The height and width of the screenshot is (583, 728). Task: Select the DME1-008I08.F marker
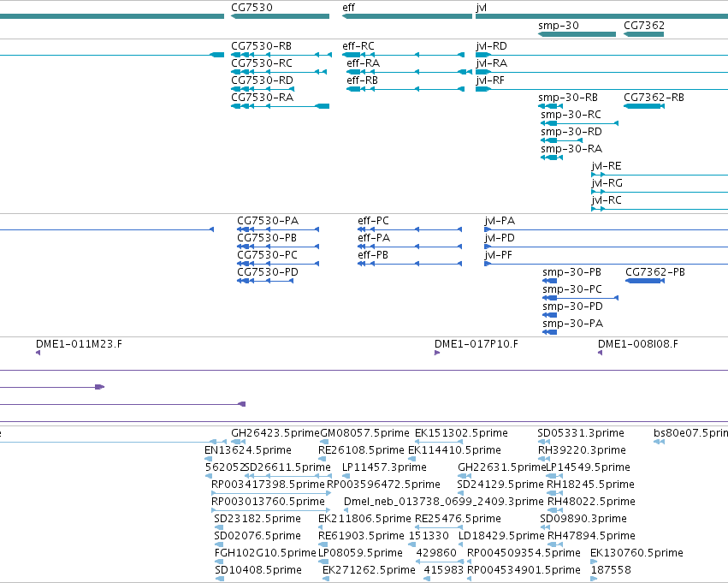(601, 353)
